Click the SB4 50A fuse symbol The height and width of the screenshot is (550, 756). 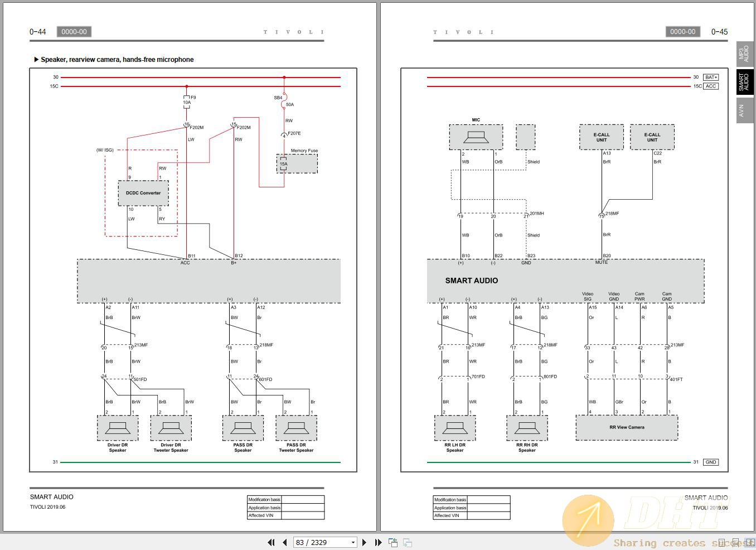coord(284,100)
